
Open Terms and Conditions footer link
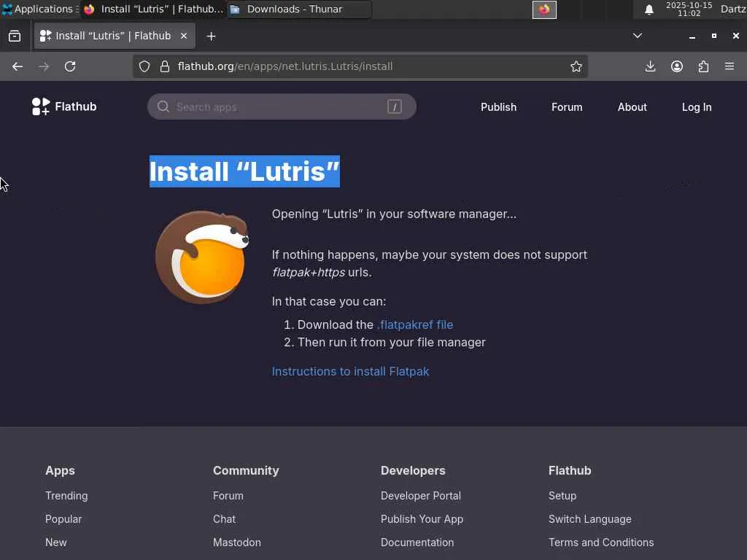pos(601,542)
